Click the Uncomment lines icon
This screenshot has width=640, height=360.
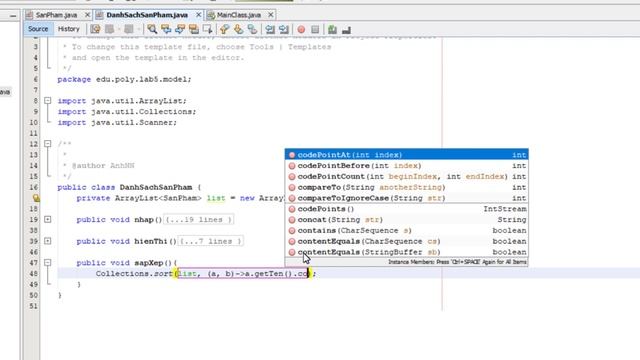pos(346,29)
